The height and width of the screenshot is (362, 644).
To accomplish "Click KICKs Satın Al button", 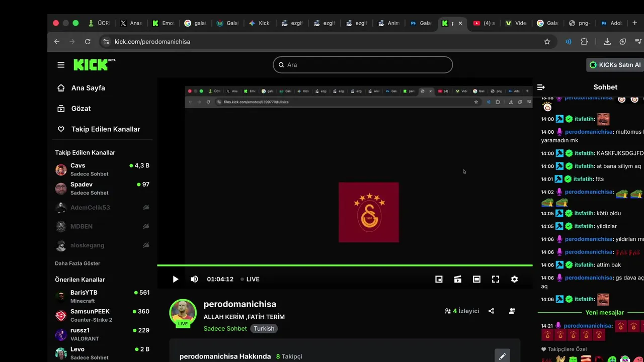I will pos(615,65).
